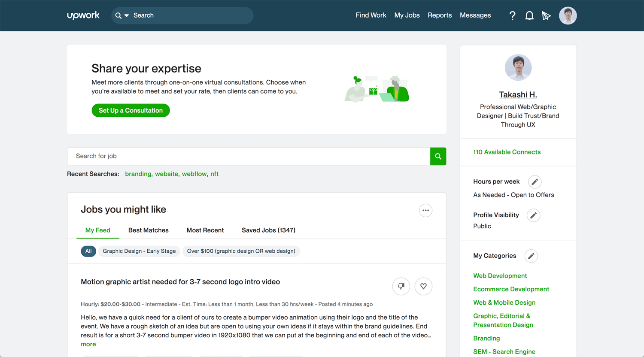Edit Profile Visibility pencil icon
Viewport: 644px width, 357px height.
click(533, 215)
